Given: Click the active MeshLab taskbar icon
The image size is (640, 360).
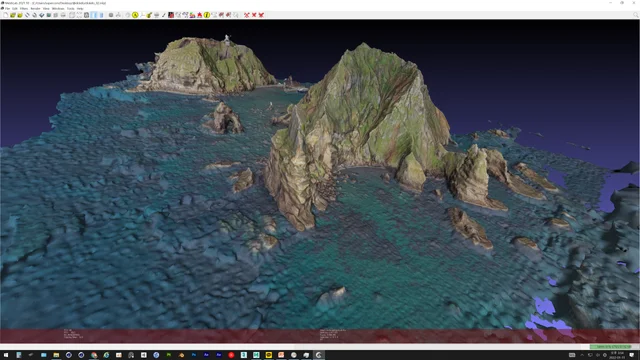Looking at the screenshot, I should (319, 355).
